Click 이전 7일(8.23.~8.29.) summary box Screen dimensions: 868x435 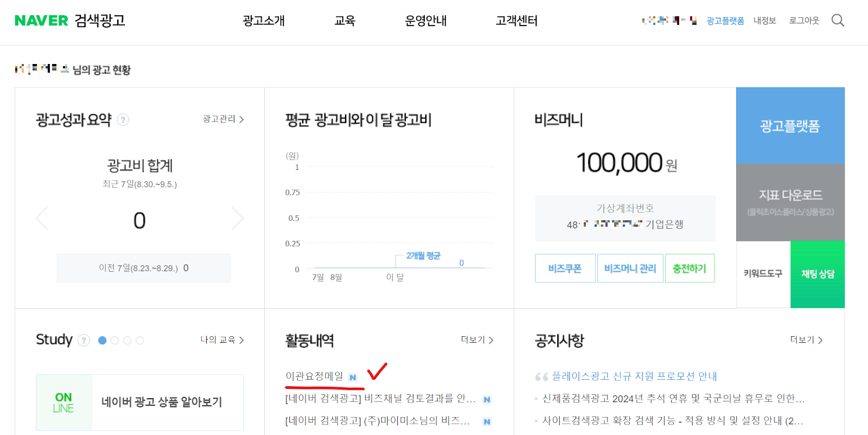(x=144, y=268)
